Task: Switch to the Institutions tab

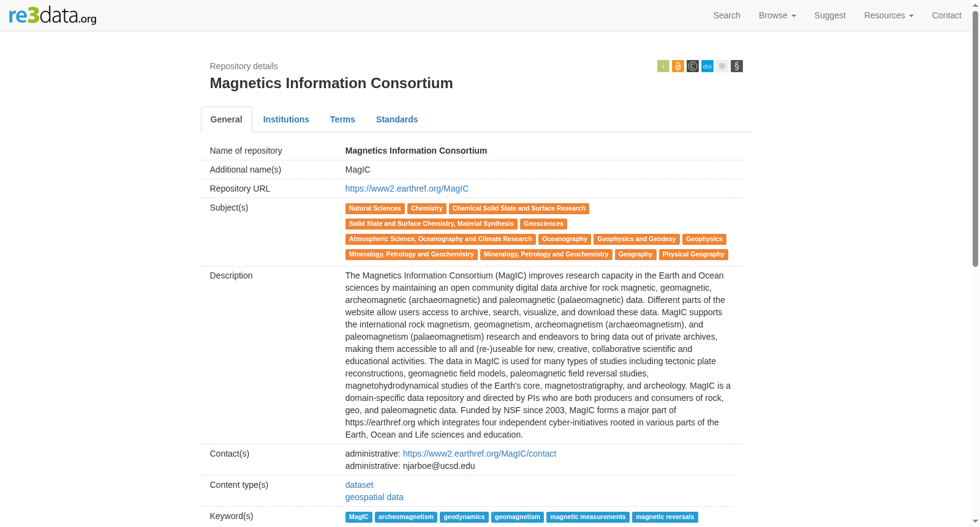Action: pyautogui.click(x=286, y=119)
